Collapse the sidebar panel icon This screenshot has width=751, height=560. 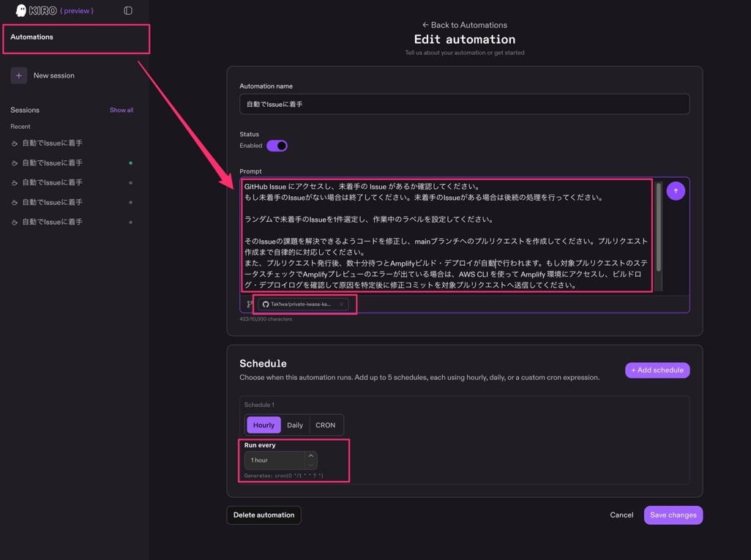click(x=128, y=10)
